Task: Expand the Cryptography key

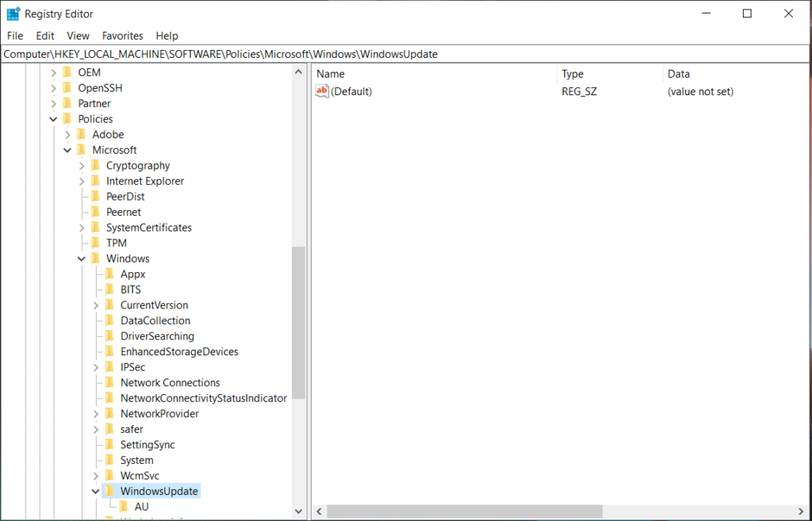Action: [x=82, y=166]
